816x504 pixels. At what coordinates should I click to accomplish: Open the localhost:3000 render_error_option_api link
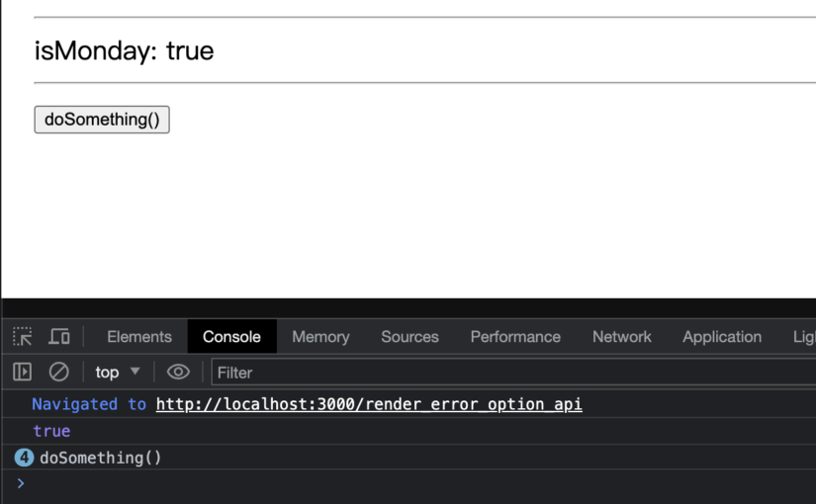[369, 404]
